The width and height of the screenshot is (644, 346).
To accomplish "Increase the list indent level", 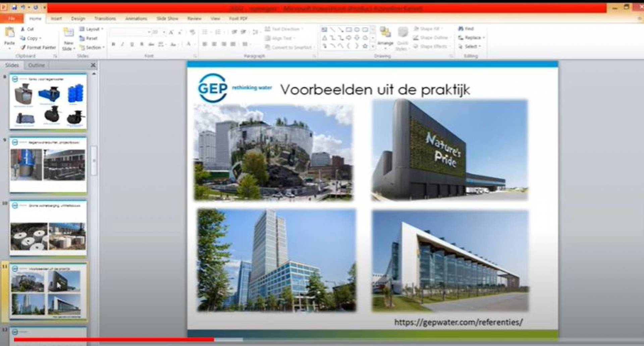I will pyautogui.click(x=243, y=32).
